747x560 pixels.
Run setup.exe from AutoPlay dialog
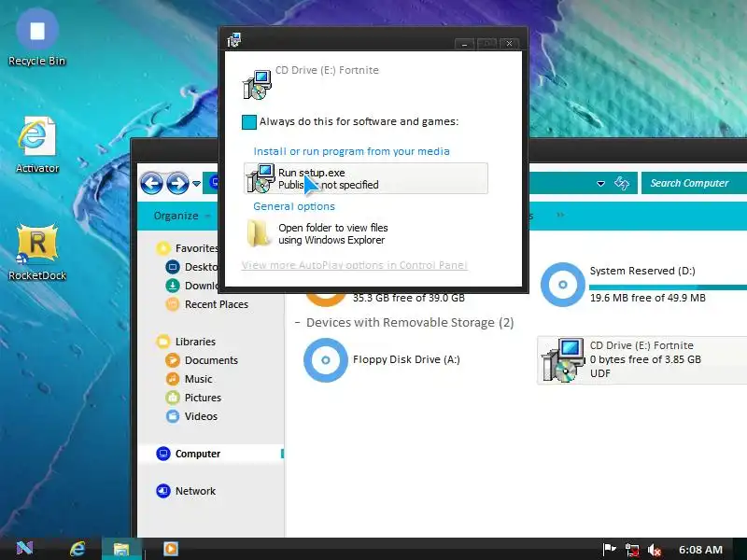366,178
